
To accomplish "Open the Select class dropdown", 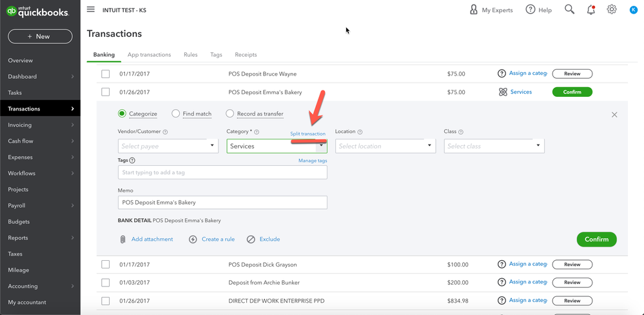I will (494, 146).
